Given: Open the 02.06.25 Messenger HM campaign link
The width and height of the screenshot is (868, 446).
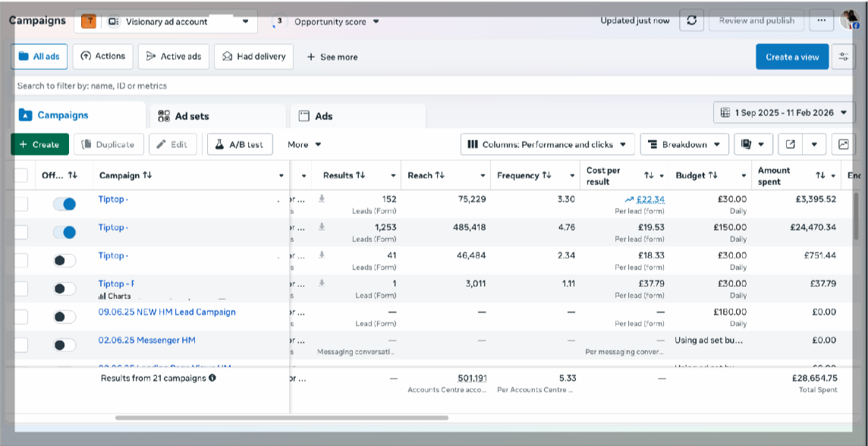Looking at the screenshot, I should (146, 340).
